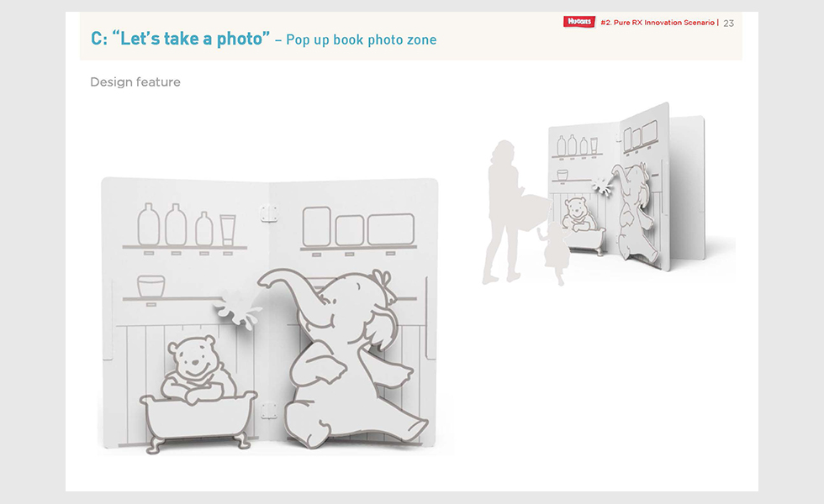
Task: Click the small elephant in perspective render
Action: point(635,212)
